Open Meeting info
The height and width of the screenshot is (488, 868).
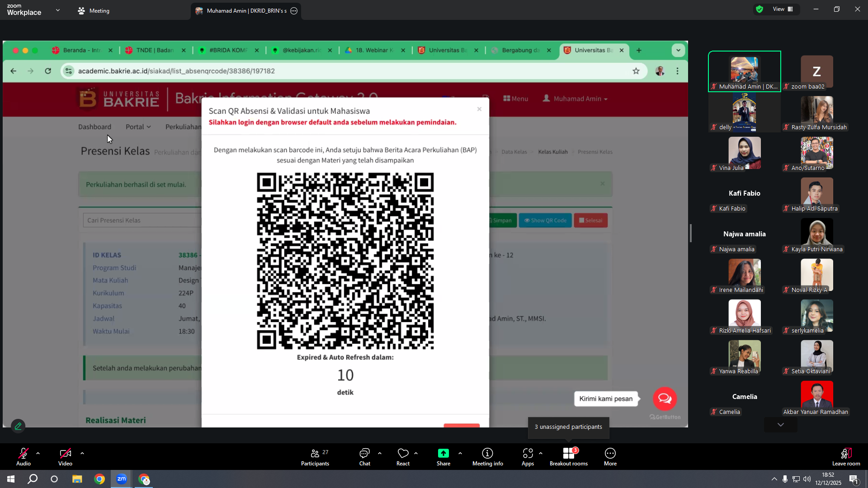[x=487, y=456]
